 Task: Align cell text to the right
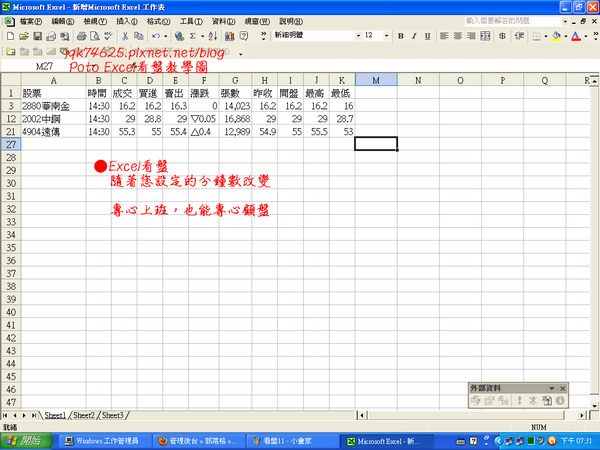pyautogui.click(x=471, y=36)
